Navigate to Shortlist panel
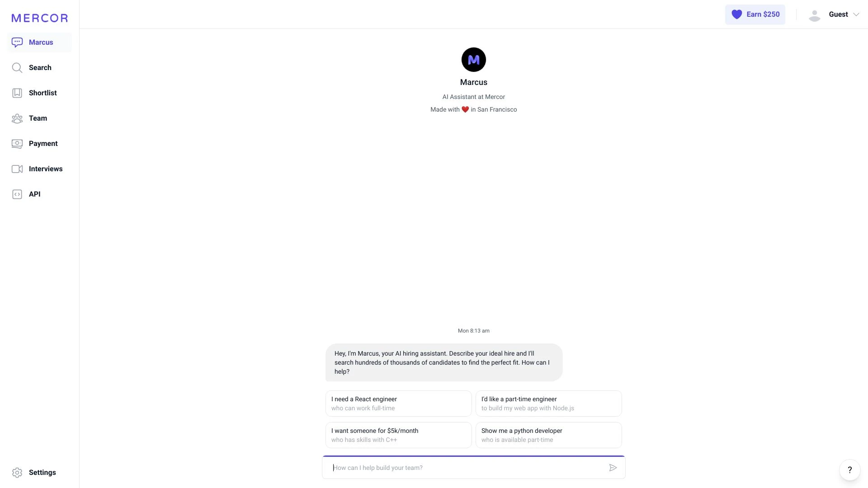Image resolution: width=868 pixels, height=488 pixels. click(x=42, y=93)
